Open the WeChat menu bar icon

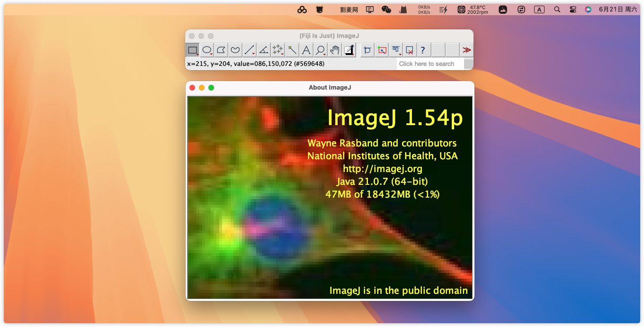(x=386, y=9)
